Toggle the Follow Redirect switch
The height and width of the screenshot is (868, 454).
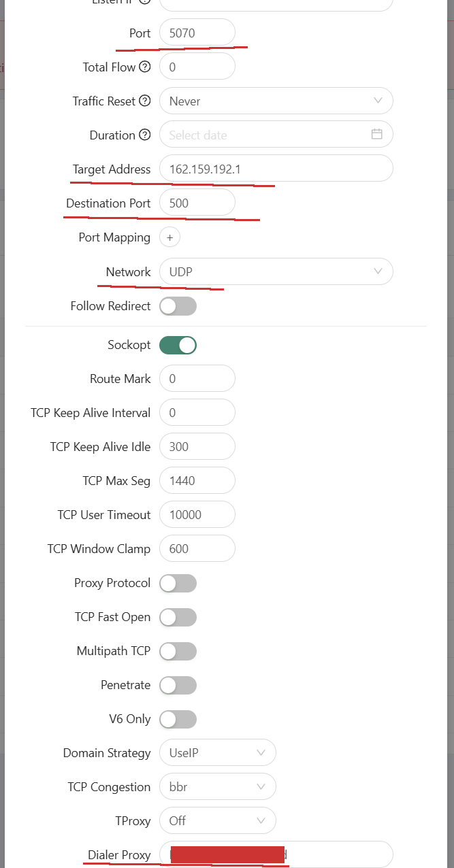coord(178,306)
